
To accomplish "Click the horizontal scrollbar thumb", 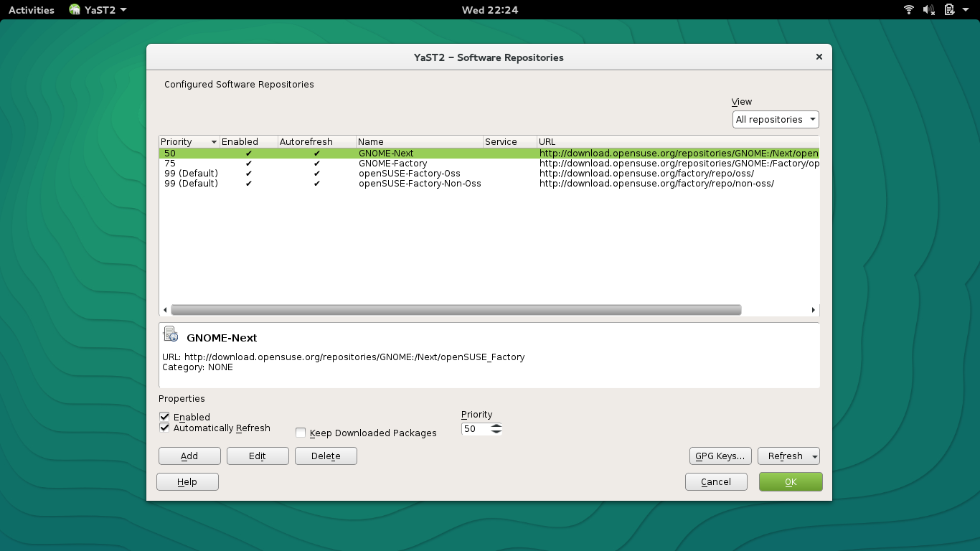I will [456, 310].
